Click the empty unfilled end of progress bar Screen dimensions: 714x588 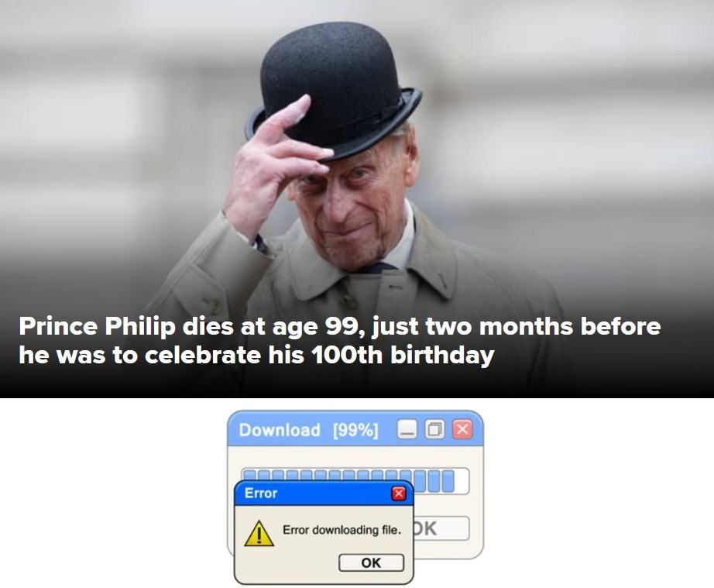click(462, 481)
